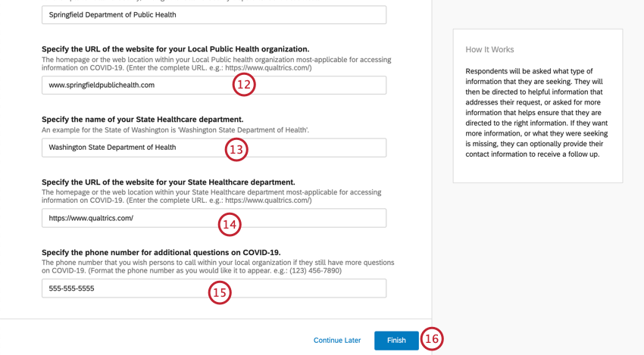Viewport: 644px width, 355px height.
Task: Click the red step 14 marker
Action: click(229, 225)
